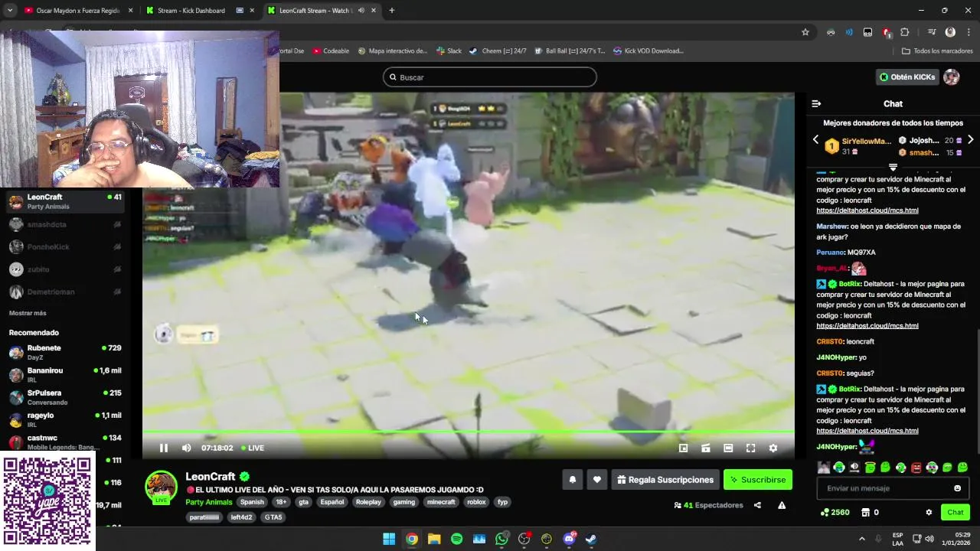
Task: Switch to Stream - Kick Dashboard tab
Action: click(199, 11)
